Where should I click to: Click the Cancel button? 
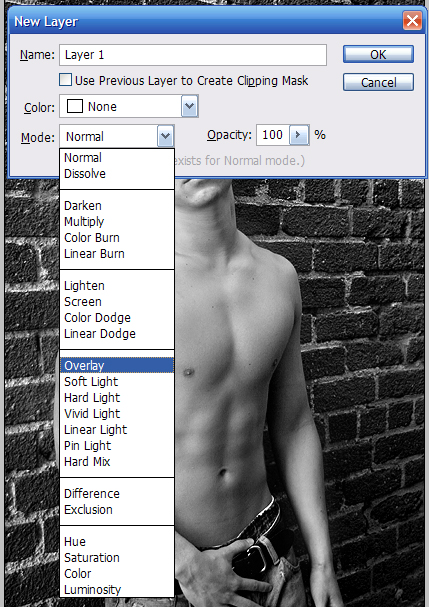click(378, 82)
